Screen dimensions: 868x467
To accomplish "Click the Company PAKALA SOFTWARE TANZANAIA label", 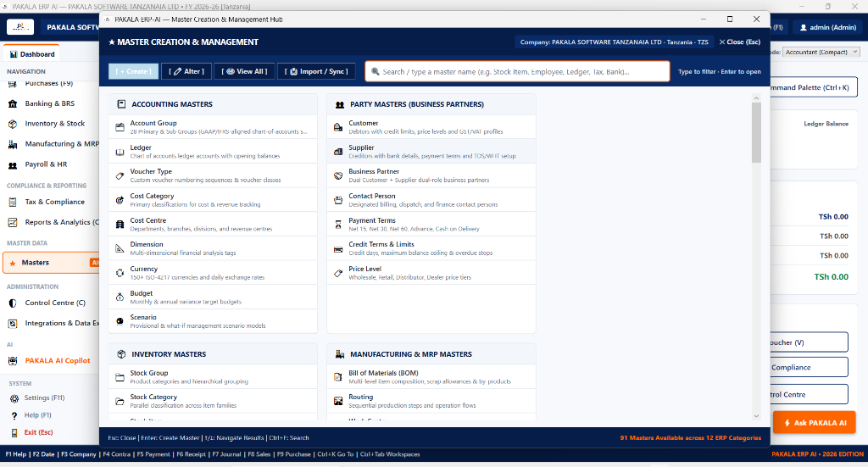I will pyautogui.click(x=614, y=42).
